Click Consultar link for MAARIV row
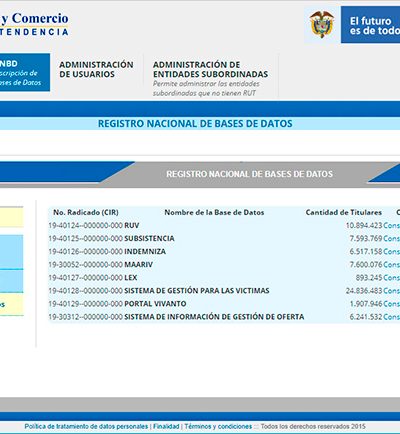The height and width of the screenshot is (434, 400). coord(392,264)
